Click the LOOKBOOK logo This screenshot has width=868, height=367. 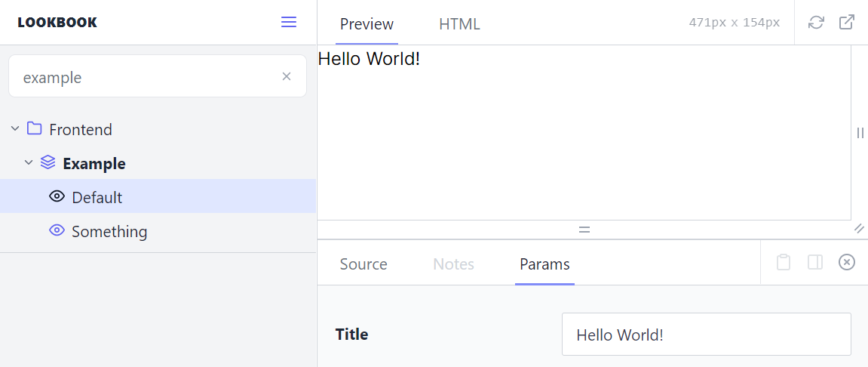pyautogui.click(x=57, y=23)
